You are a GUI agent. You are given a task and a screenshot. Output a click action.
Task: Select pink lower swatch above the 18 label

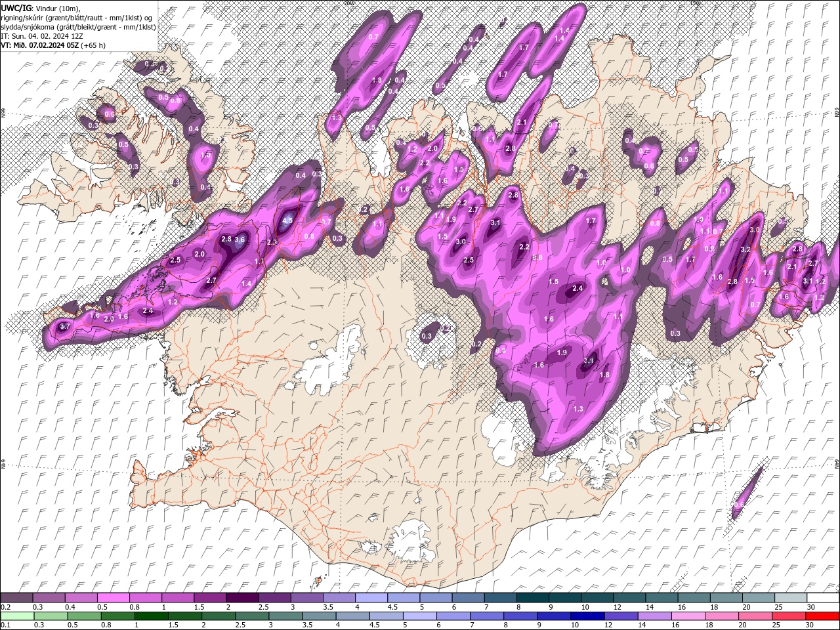(721, 616)
